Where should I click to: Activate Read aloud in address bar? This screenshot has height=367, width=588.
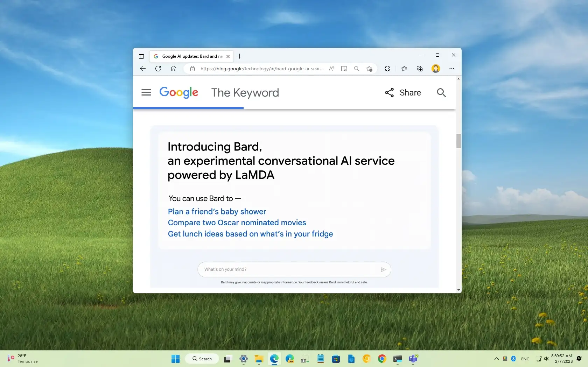click(331, 69)
